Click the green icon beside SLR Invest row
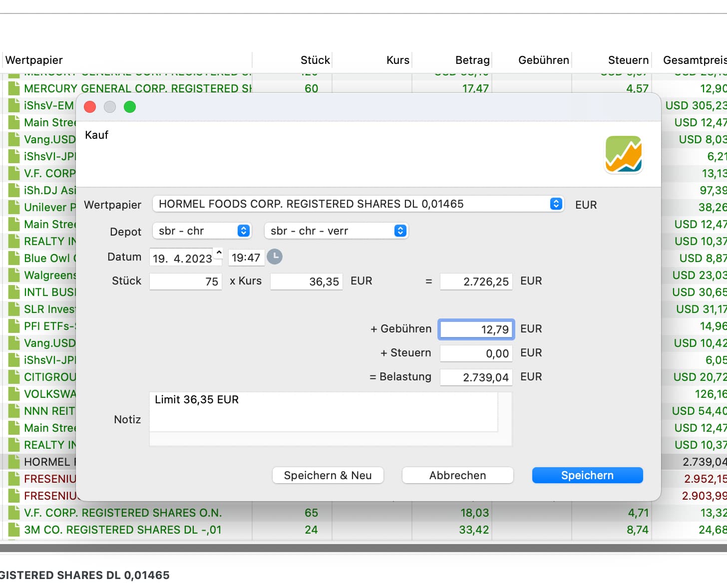Image resolution: width=727 pixels, height=588 pixels. (14, 309)
